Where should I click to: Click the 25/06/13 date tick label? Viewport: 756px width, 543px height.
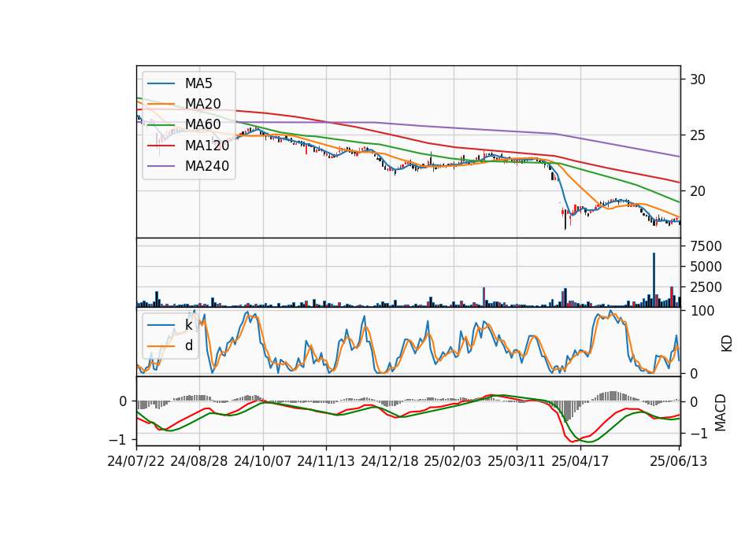coord(678,461)
